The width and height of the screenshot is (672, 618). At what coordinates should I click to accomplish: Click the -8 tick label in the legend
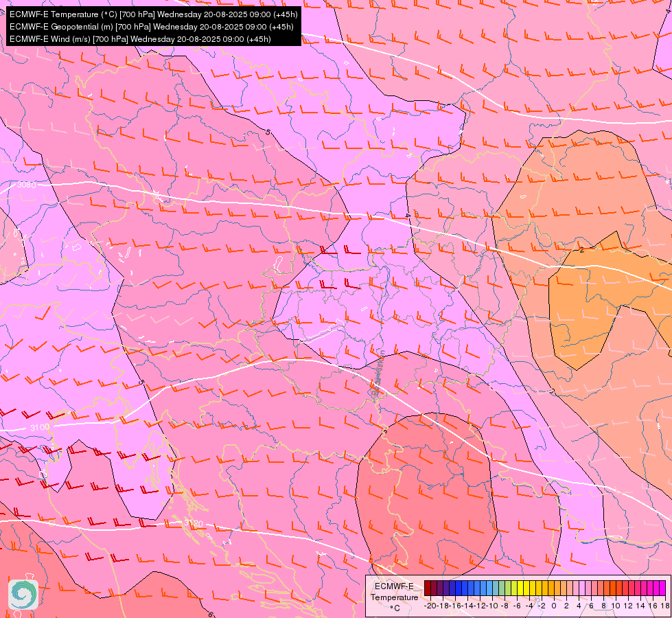point(505,606)
